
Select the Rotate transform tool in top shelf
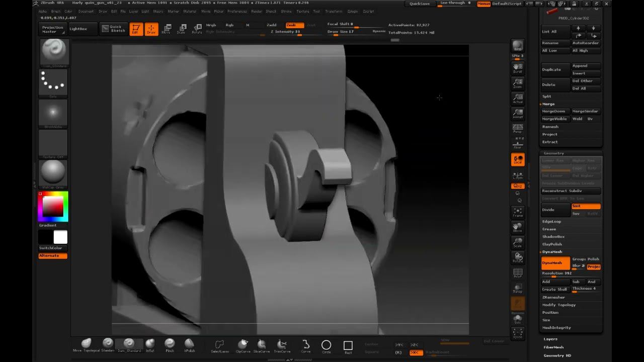click(x=197, y=29)
